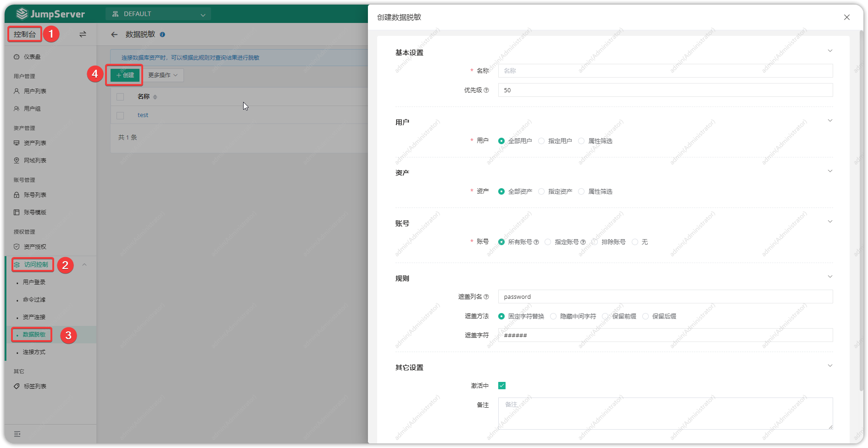This screenshot has height=448, width=868.
Task: Focus the 备注 textarea
Action: click(665, 414)
